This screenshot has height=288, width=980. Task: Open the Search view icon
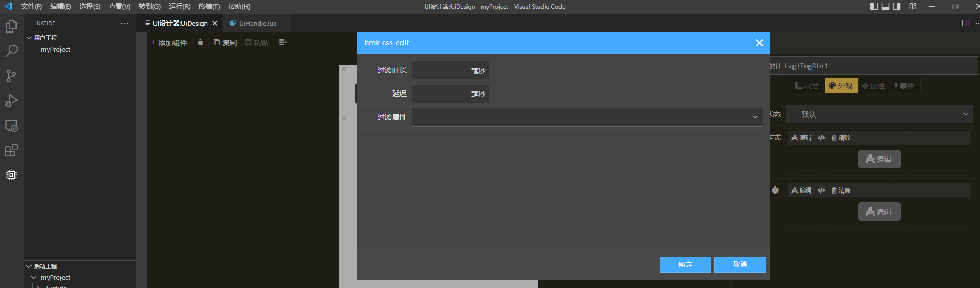[11, 51]
